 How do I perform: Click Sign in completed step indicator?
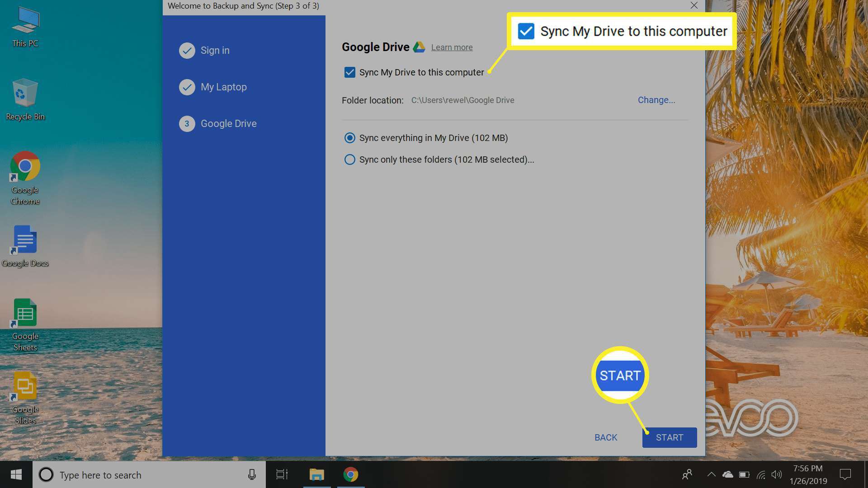(187, 50)
